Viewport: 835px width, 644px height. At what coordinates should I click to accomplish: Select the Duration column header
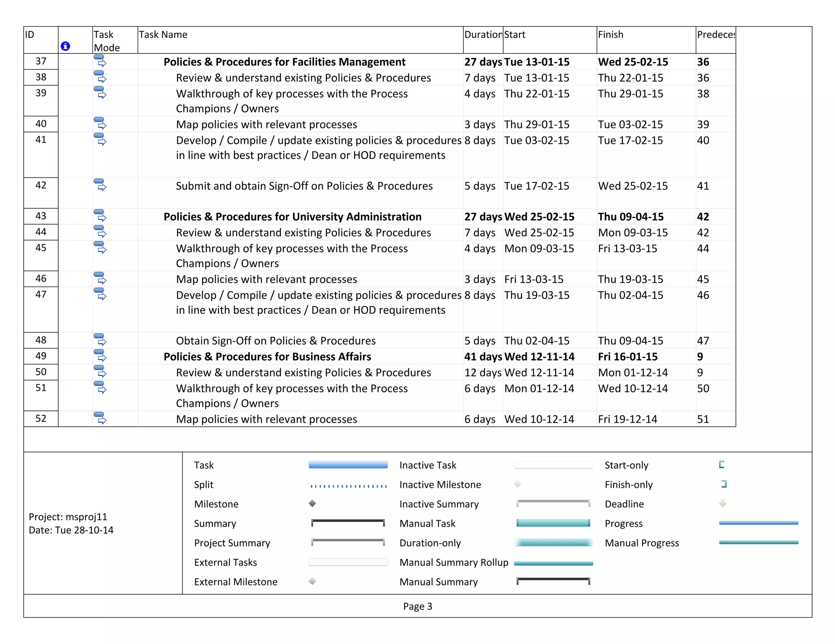tap(483, 35)
